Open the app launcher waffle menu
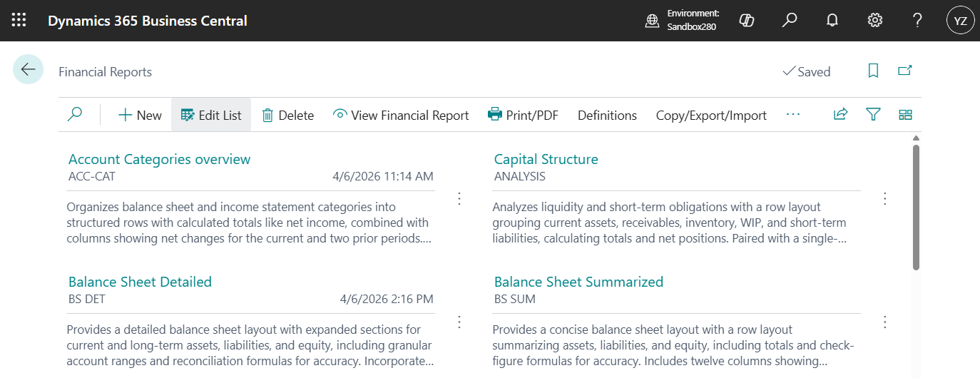980x378 pixels. 19,21
